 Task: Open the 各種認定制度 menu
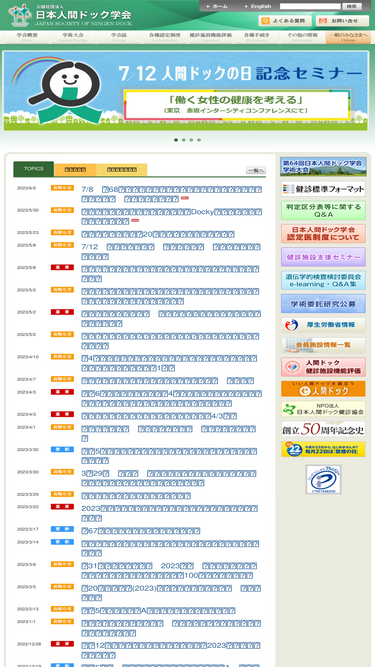(x=165, y=37)
